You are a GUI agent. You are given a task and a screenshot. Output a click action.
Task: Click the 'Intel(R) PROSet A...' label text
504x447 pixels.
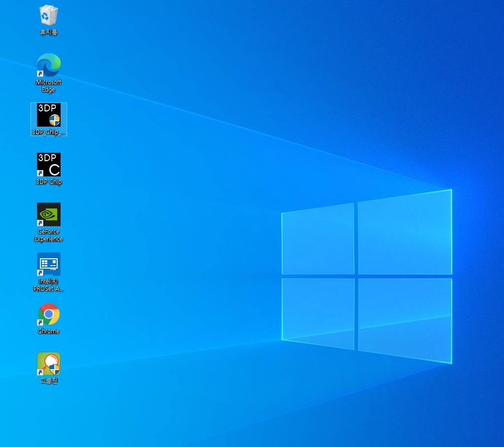click(x=49, y=285)
